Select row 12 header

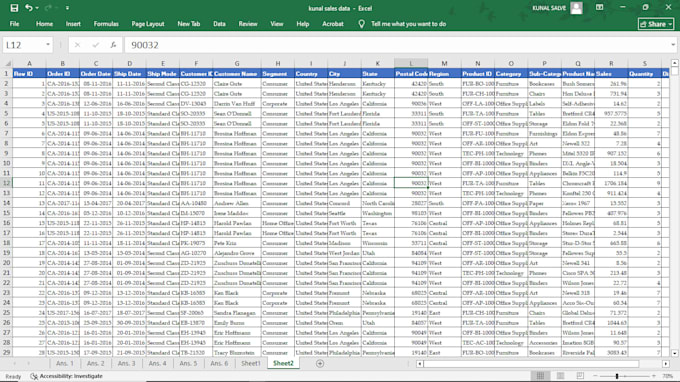click(7, 183)
